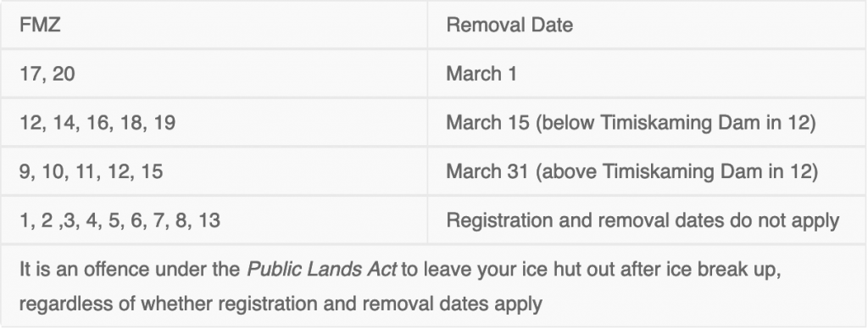Image resolution: width=868 pixels, height=329 pixels.
Task: Select the 1, 2, 3, 4, 5, 6, 7, 8, 13 cell
Action: [x=214, y=220]
